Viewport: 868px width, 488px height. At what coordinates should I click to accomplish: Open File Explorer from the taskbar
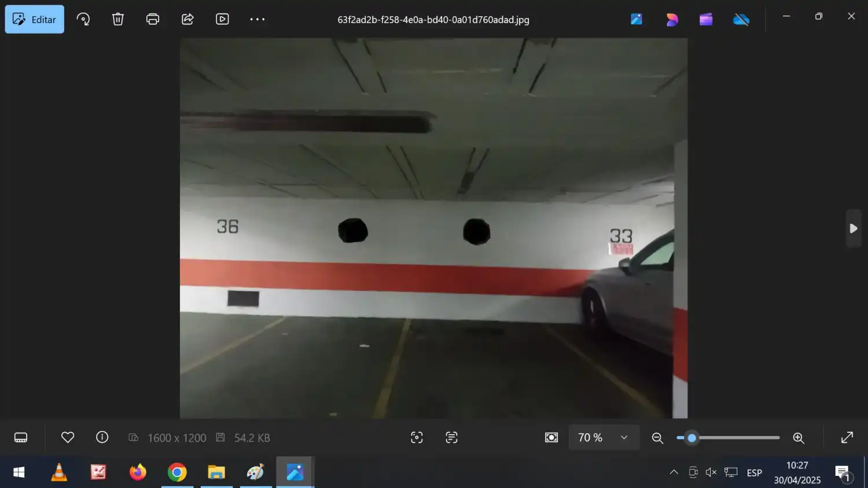click(x=216, y=472)
